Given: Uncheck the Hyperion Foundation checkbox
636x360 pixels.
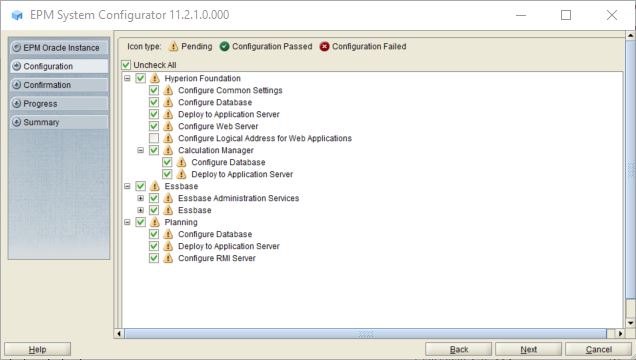Looking at the screenshot, I should [x=140, y=78].
